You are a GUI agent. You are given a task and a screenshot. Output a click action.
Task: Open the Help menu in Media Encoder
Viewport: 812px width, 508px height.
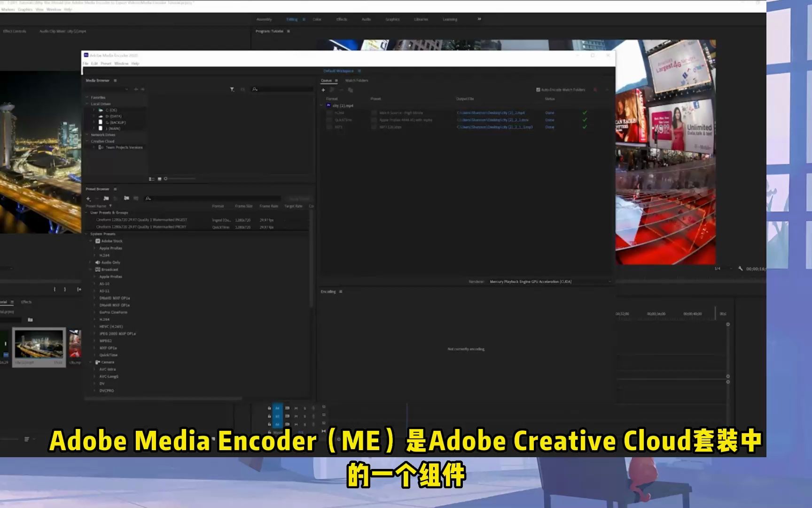click(x=135, y=63)
